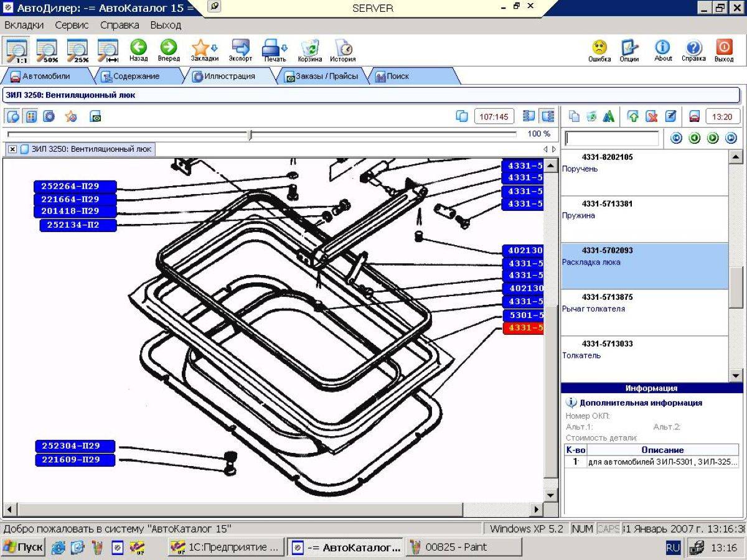
Task: Select part label 221664-П29
Action: point(75,199)
